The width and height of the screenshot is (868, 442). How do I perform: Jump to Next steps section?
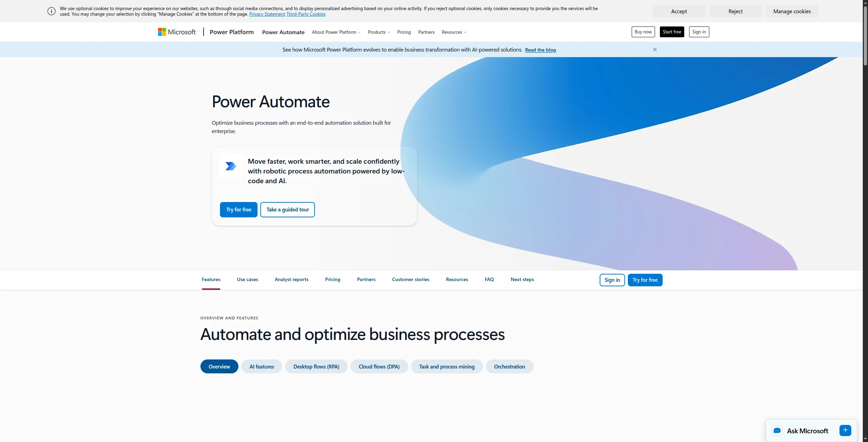pos(522,279)
